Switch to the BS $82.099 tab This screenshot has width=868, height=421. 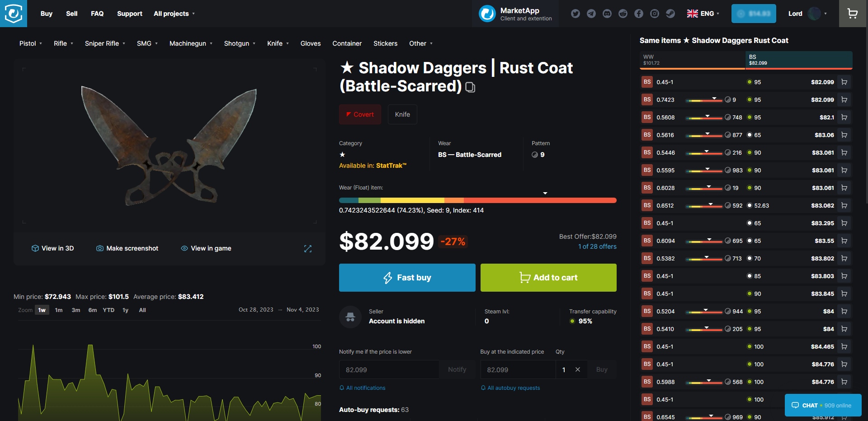pyautogui.click(x=799, y=60)
